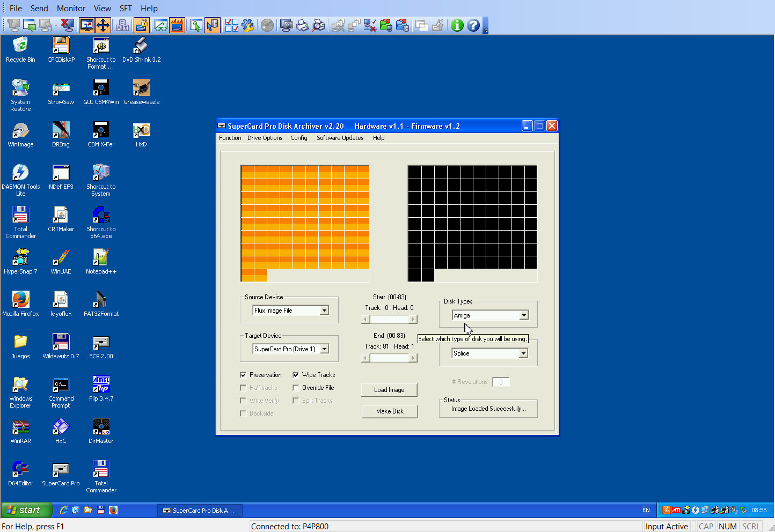Select the DAEMON Tools Lite desktop icon
This screenshot has height=532, width=775.
point(20,180)
